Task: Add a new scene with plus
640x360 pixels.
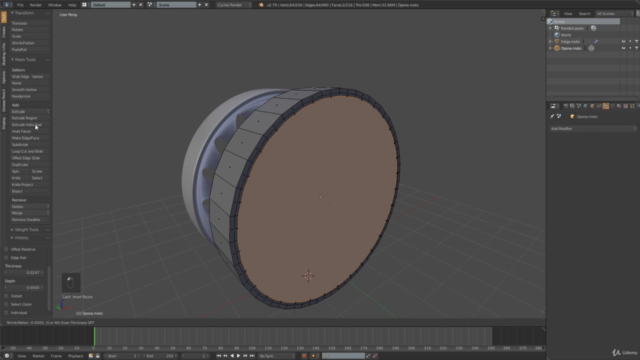Action: click(x=200, y=5)
